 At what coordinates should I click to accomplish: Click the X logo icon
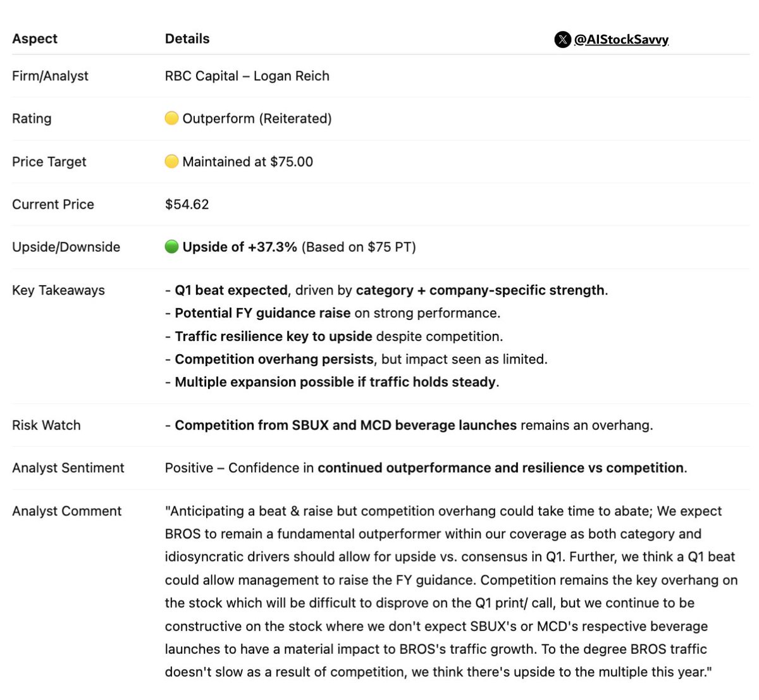point(562,39)
